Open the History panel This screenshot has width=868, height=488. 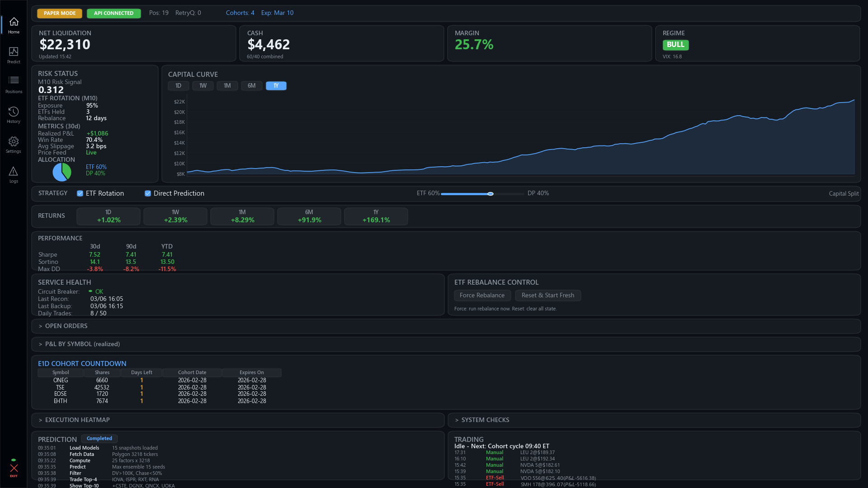click(x=13, y=114)
